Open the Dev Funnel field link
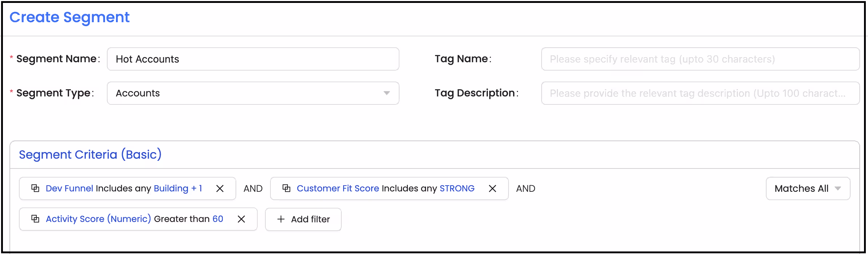 click(69, 188)
